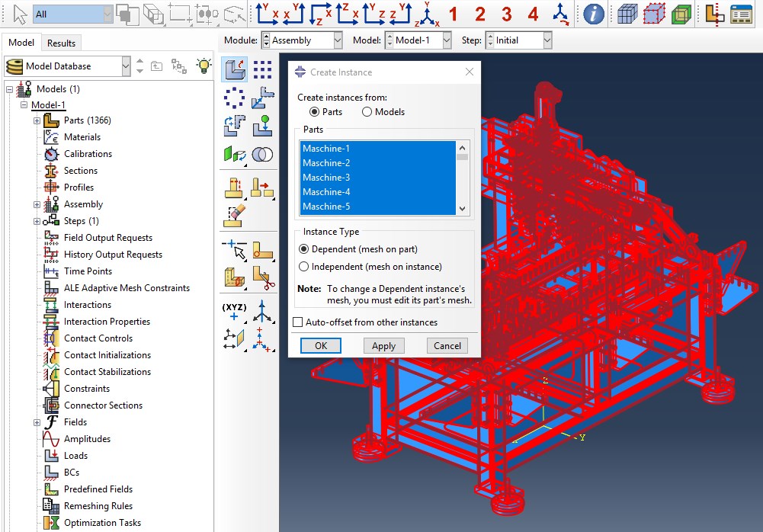Open the Model dropdown showing Model-1
This screenshot has width=763, height=532.
pyautogui.click(x=447, y=40)
